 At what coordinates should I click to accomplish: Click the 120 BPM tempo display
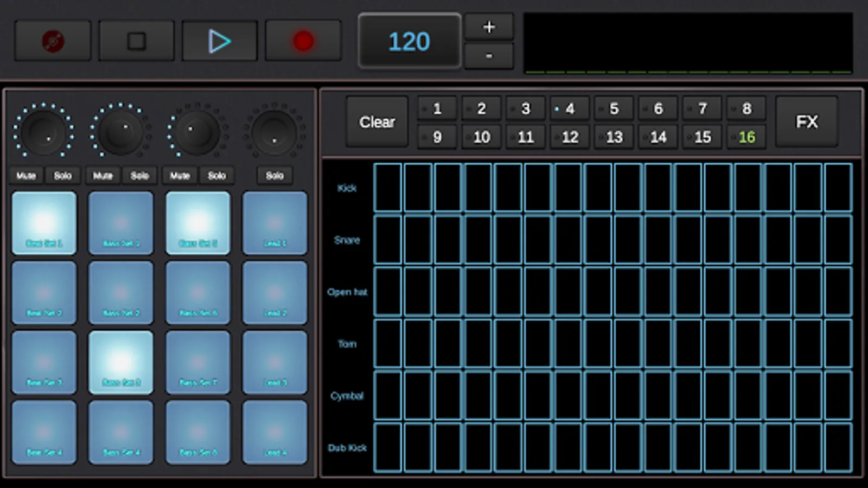point(409,41)
